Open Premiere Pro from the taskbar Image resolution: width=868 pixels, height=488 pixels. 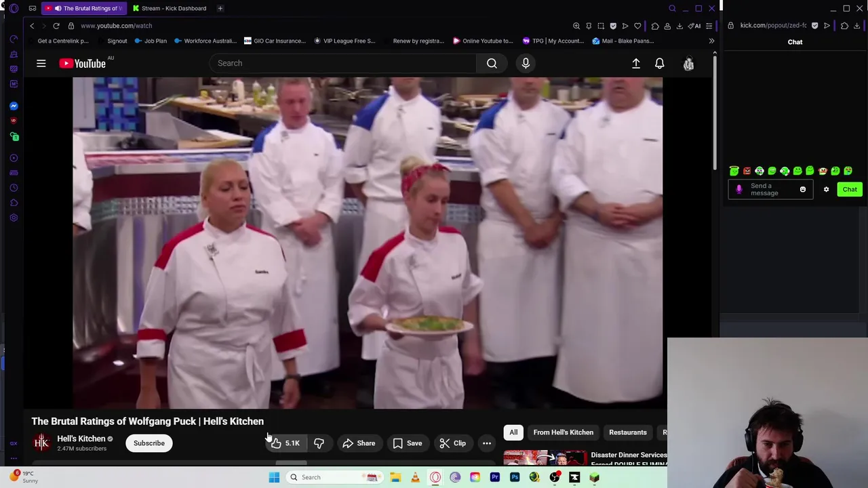[495, 477]
